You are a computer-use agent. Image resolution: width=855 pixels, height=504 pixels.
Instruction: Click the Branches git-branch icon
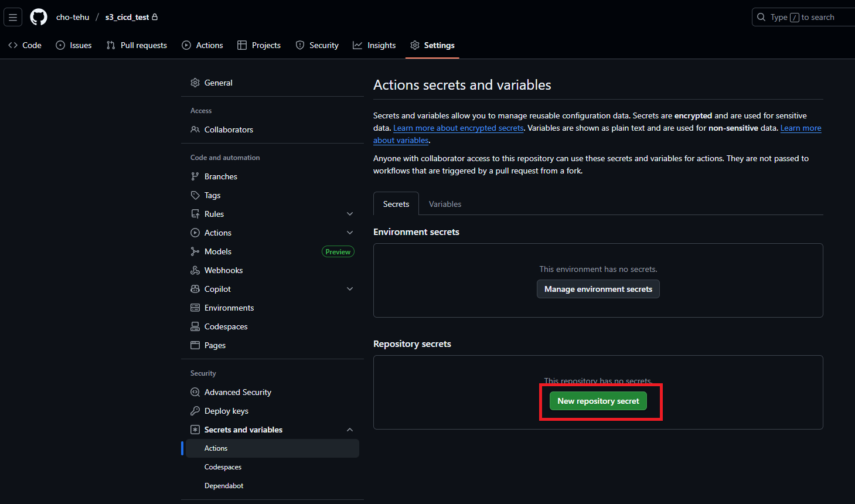[x=195, y=176]
